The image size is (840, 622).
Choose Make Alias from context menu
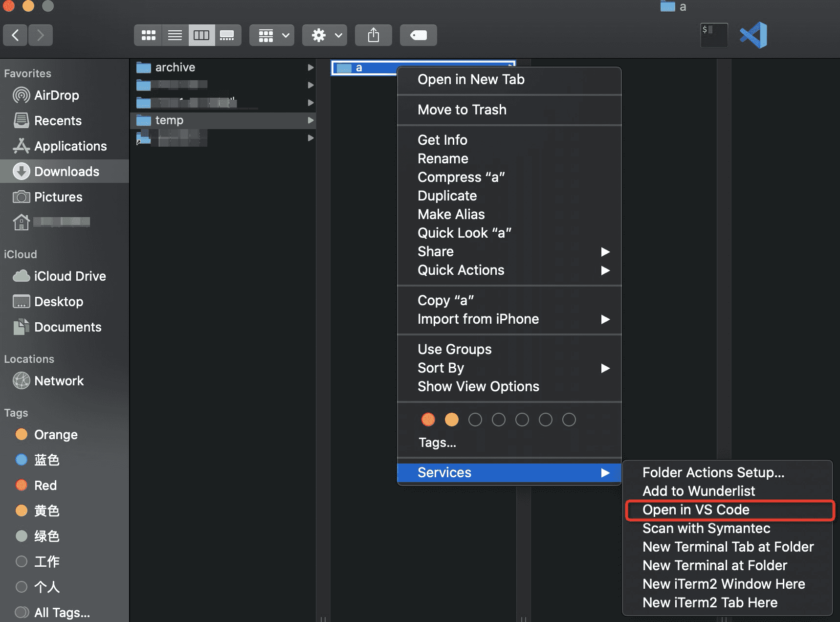509,214
